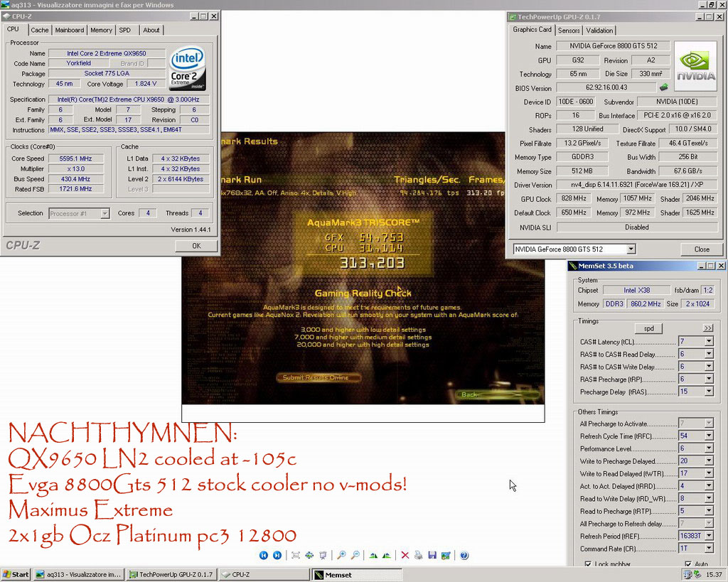Click the MemSet title bar icon
728x582 pixels.
click(x=572, y=266)
